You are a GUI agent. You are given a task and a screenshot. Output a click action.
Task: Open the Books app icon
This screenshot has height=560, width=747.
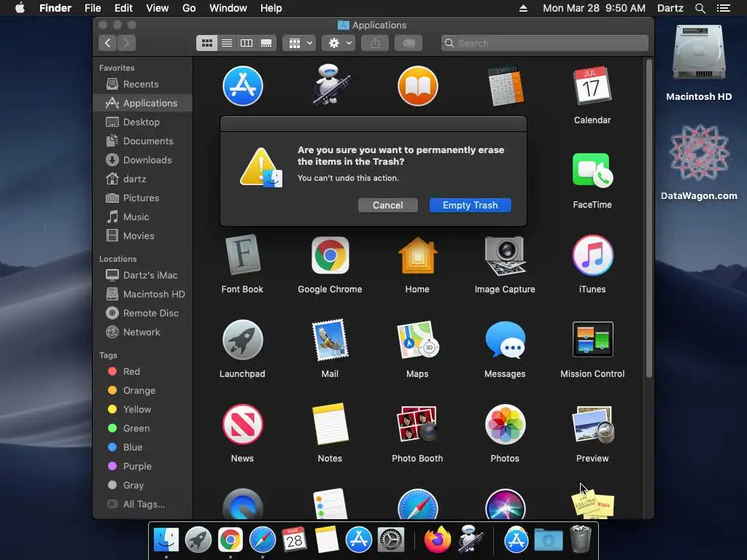click(417, 86)
